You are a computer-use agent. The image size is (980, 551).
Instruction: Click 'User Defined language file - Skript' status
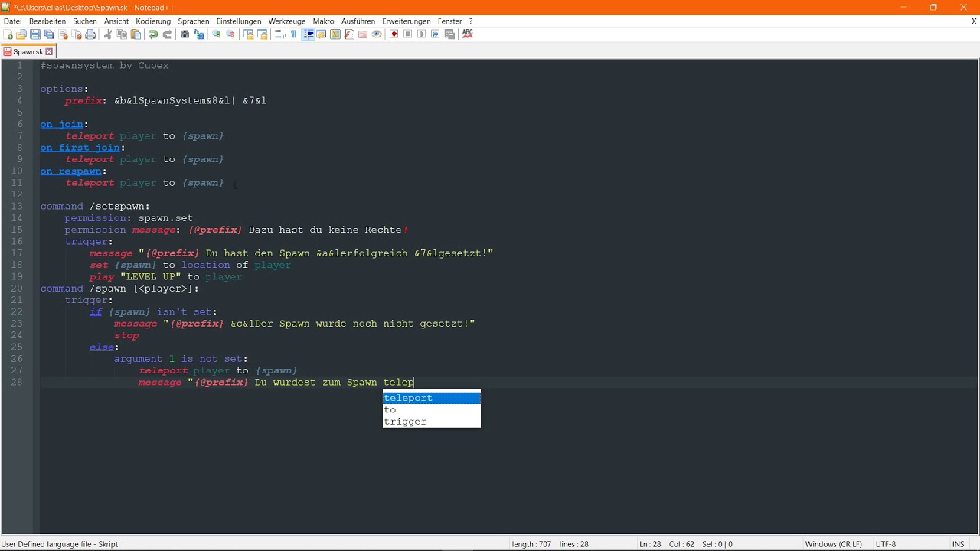pyautogui.click(x=60, y=544)
